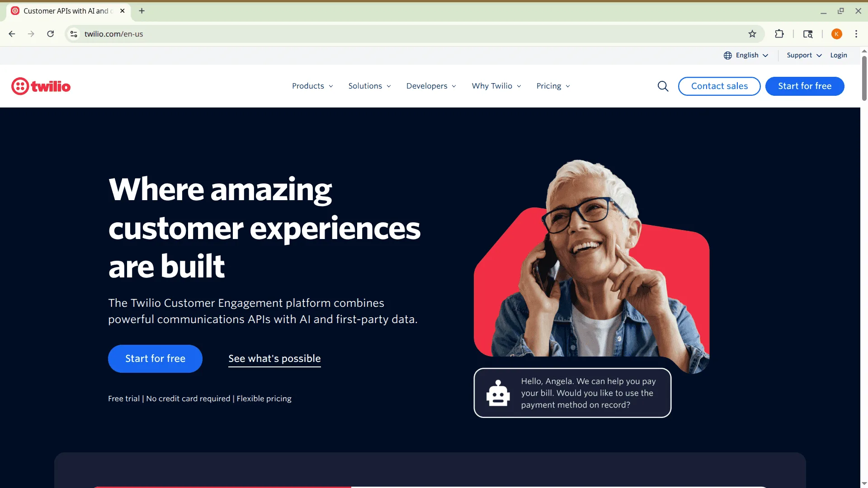Click the Contact sales button
The height and width of the screenshot is (488, 868).
(x=719, y=86)
